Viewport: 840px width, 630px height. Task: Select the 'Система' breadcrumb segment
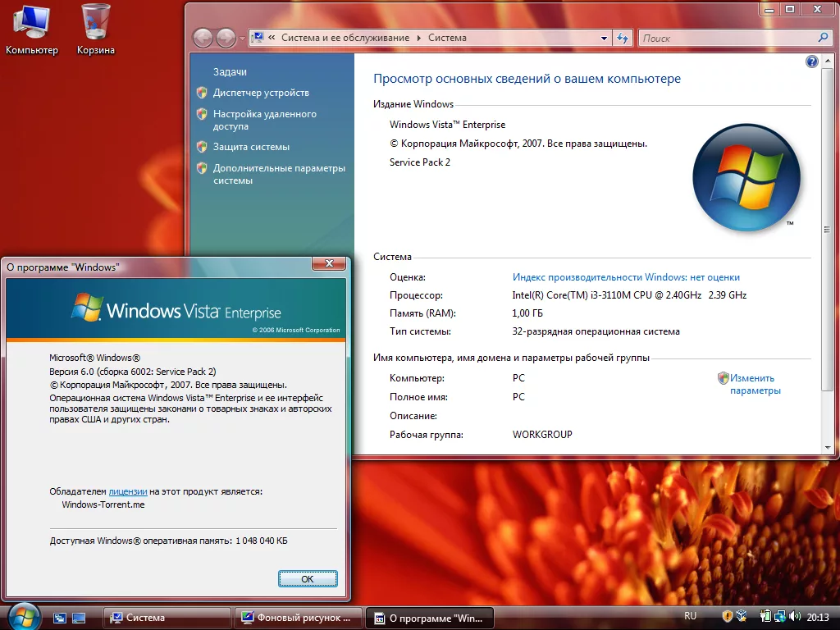[447, 38]
